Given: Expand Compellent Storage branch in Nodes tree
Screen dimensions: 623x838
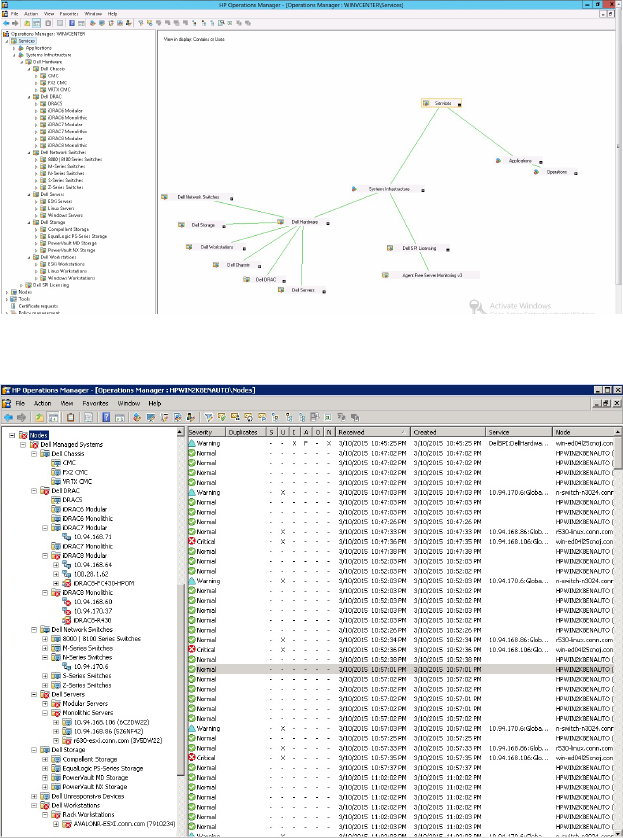Looking at the screenshot, I should tap(45, 759).
